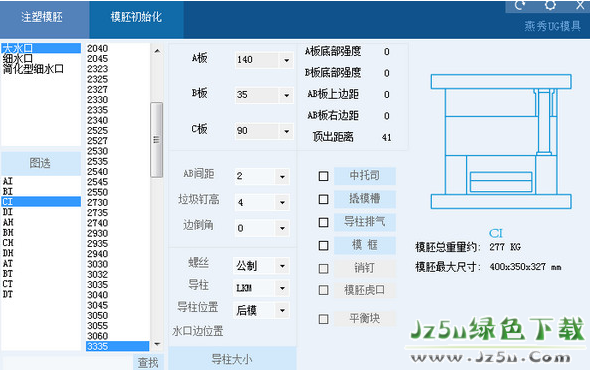Enable 中托司 checkbox

coord(323,176)
